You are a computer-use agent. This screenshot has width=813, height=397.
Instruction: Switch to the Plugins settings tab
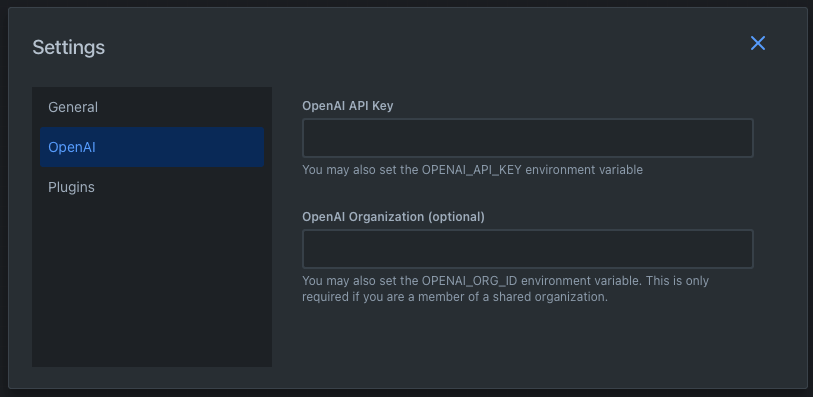[x=152, y=187]
